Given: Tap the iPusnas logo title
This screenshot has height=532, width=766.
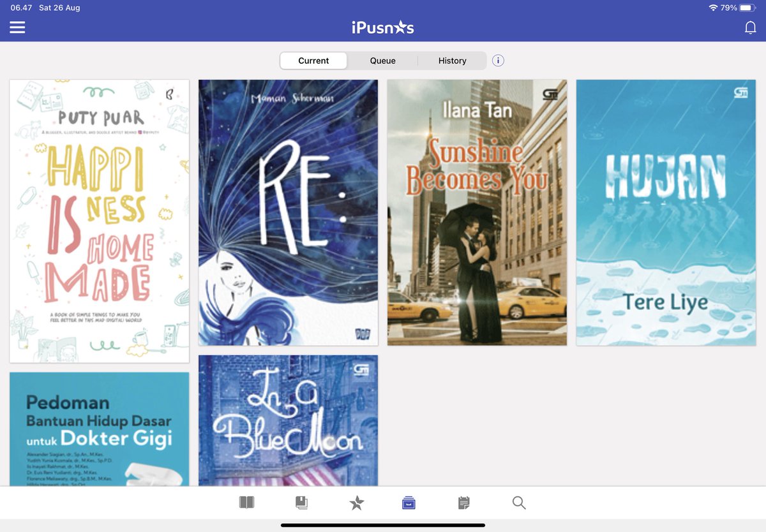Looking at the screenshot, I should (x=383, y=27).
